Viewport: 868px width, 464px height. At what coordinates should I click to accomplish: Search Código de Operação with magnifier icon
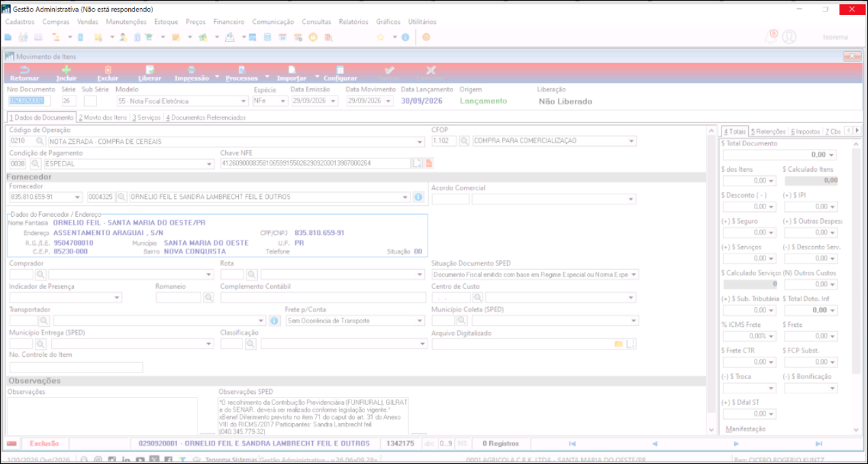[x=40, y=141]
